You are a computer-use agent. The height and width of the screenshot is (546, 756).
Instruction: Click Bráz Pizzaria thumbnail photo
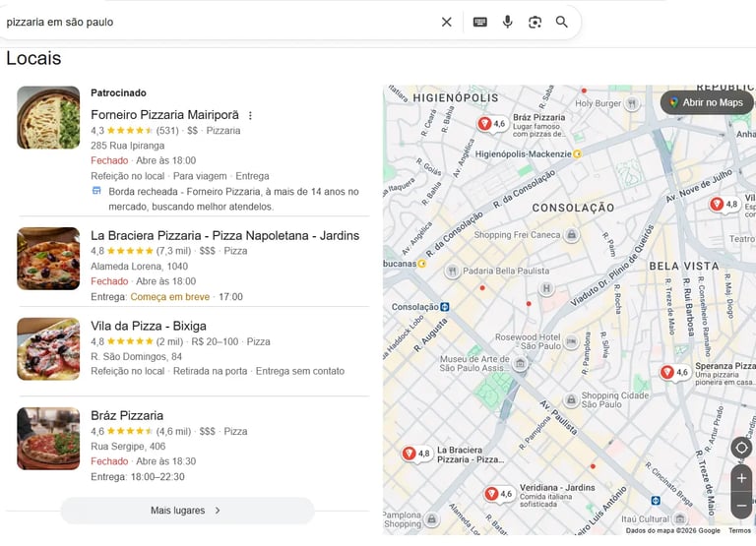[48, 439]
